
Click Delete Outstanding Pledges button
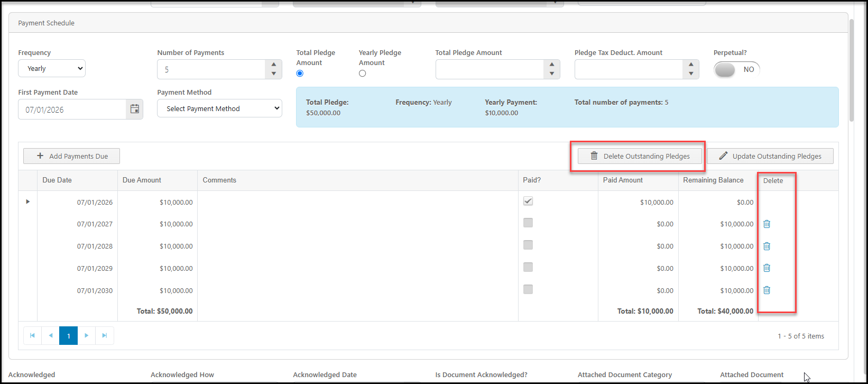(x=640, y=156)
